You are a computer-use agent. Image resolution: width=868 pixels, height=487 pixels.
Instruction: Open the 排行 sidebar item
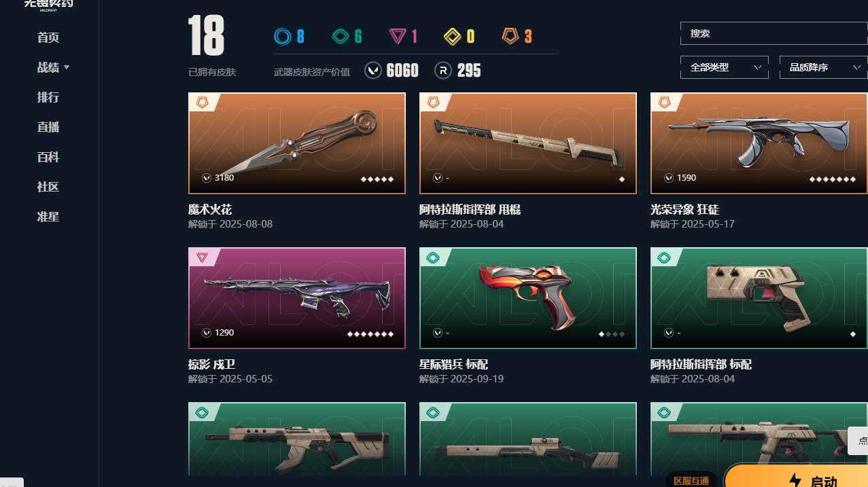point(48,97)
